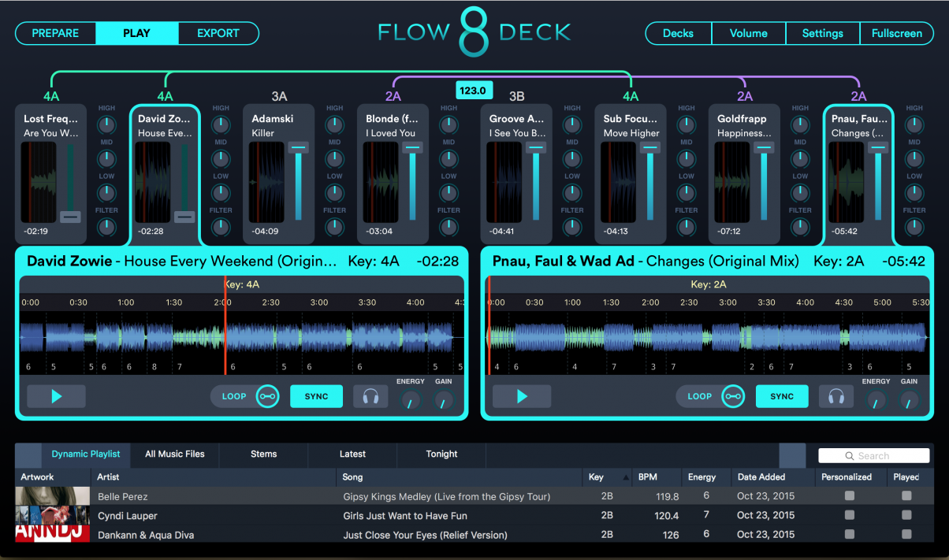
Task: Click HIGH EQ knob of Lost Frequencies deck
Action: [x=106, y=124]
